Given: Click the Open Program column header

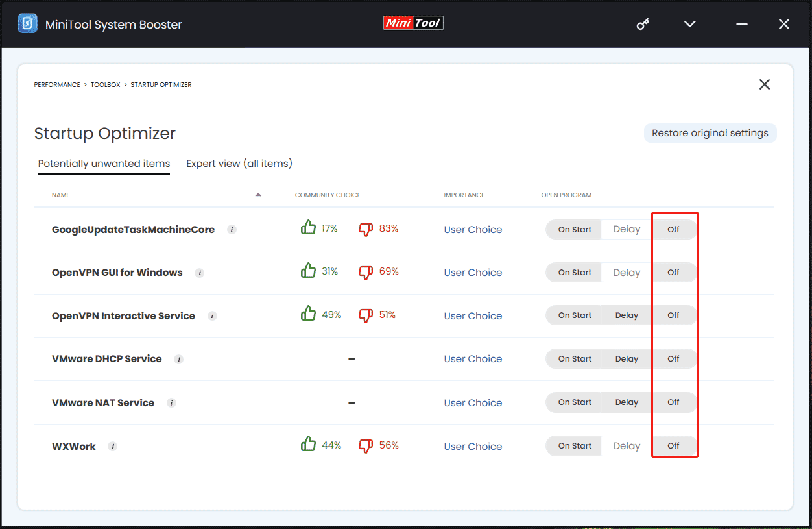Looking at the screenshot, I should pos(566,195).
